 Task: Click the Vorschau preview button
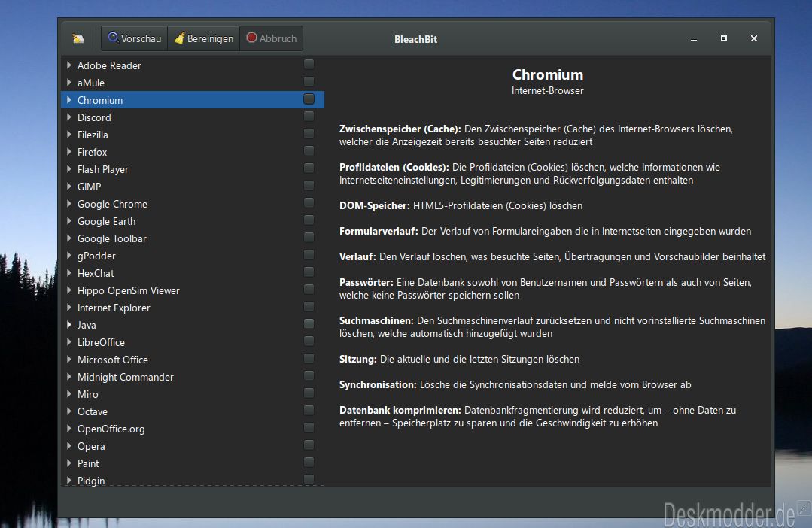[x=135, y=38]
